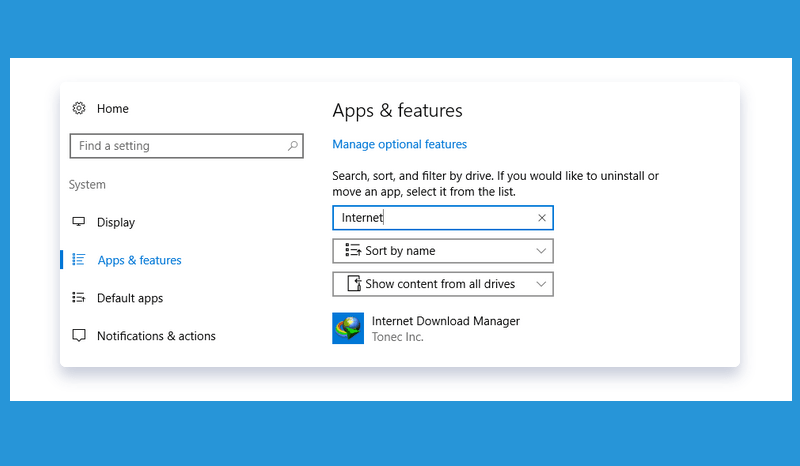The image size is (800, 466).
Task: Click the drive icon in the drives filter
Action: click(x=354, y=283)
